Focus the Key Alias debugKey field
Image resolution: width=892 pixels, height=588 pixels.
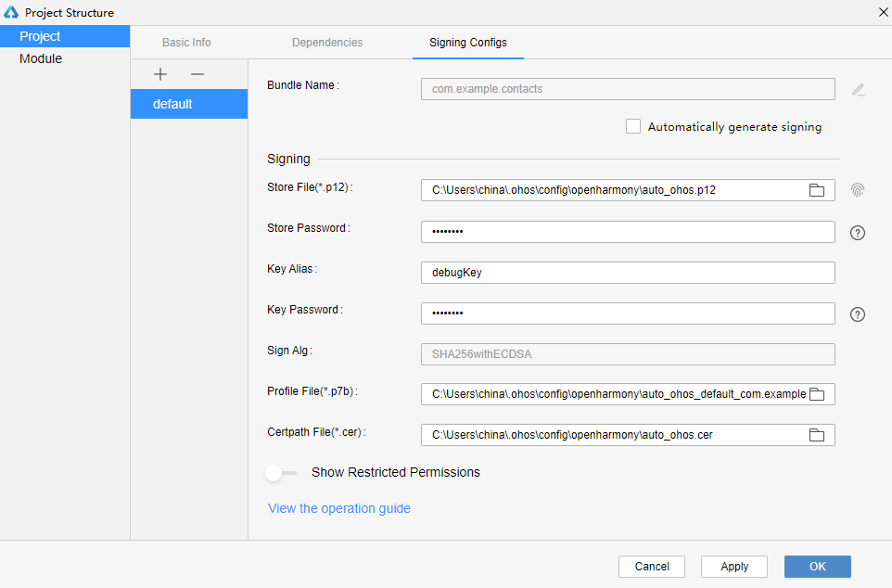(x=628, y=273)
